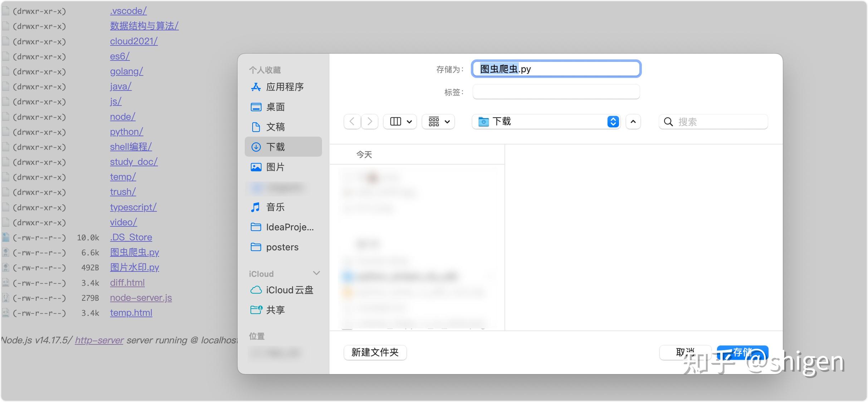Viewport: 868px width, 402px height.
Task: Open the IdeaProjects folder in sidebar
Action: [289, 227]
